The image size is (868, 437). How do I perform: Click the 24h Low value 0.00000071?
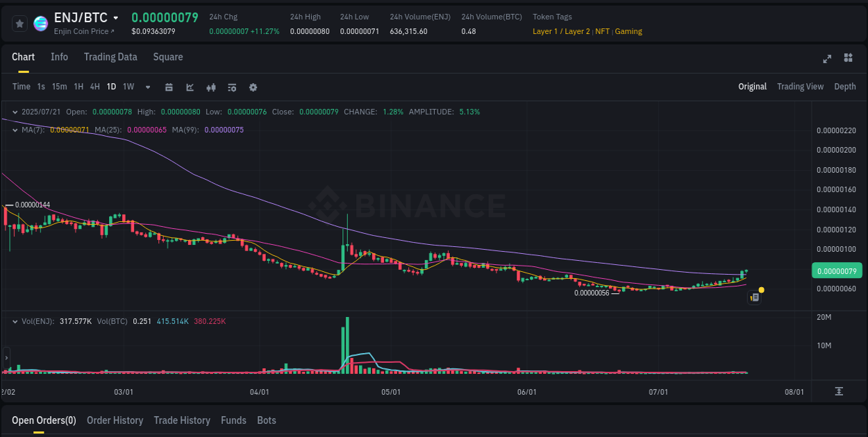click(360, 31)
